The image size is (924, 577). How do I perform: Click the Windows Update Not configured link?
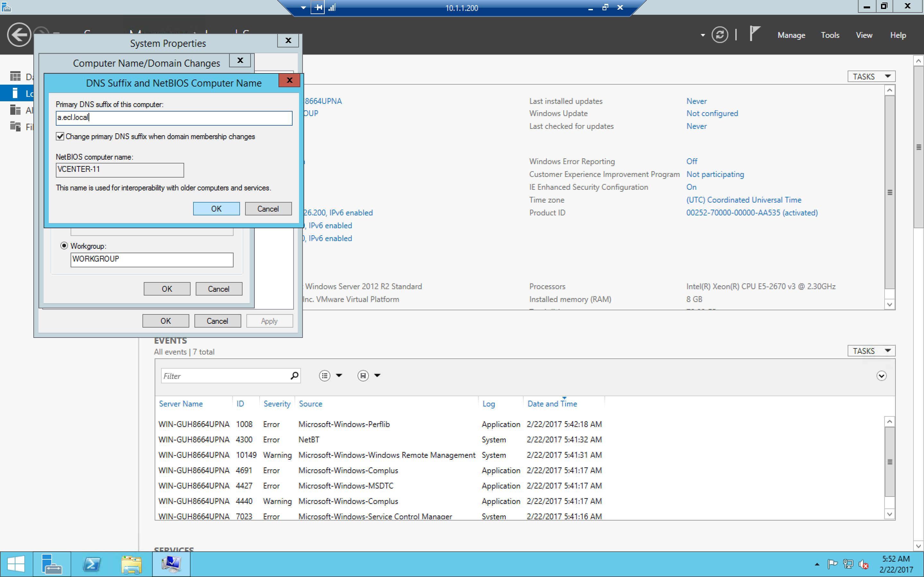point(712,113)
